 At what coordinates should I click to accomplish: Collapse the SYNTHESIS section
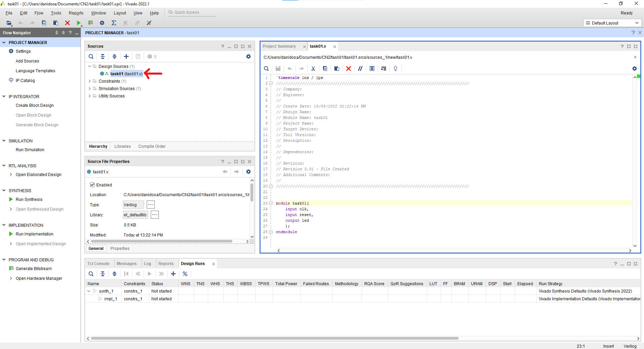[4, 190]
